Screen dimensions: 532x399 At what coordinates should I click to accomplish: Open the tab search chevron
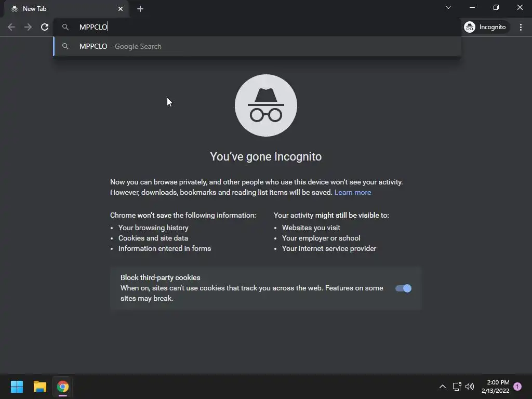coord(448,7)
